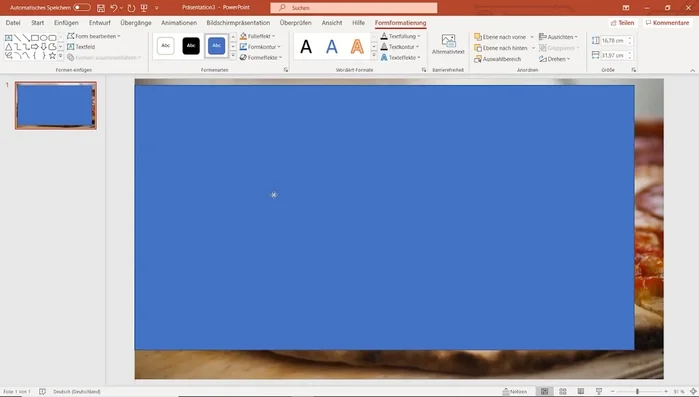Image resolution: width=699 pixels, height=397 pixels.
Task: Apply the black A WordArt style
Action: click(306, 46)
